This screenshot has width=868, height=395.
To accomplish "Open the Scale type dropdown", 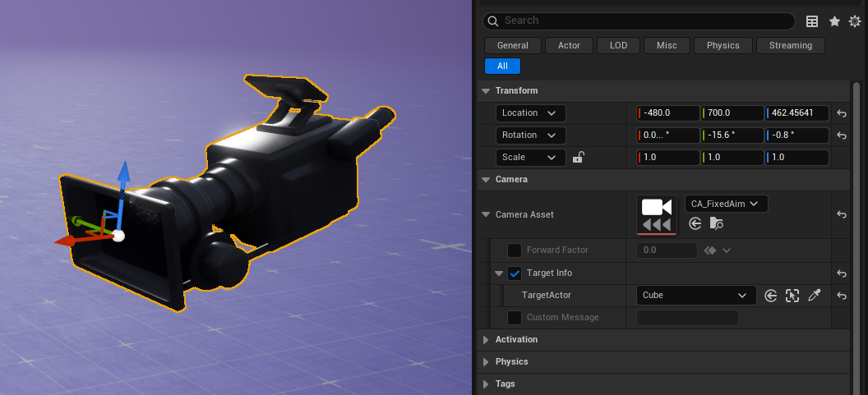I will pos(530,158).
